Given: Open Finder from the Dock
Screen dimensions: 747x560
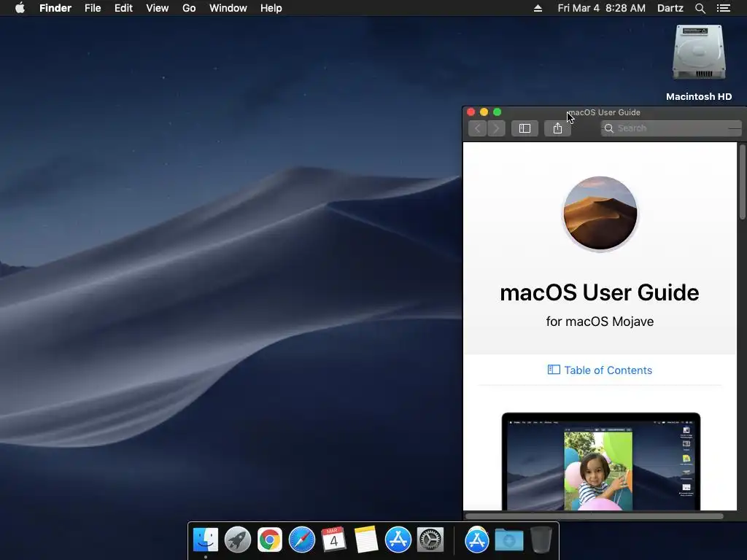Looking at the screenshot, I should [205, 540].
